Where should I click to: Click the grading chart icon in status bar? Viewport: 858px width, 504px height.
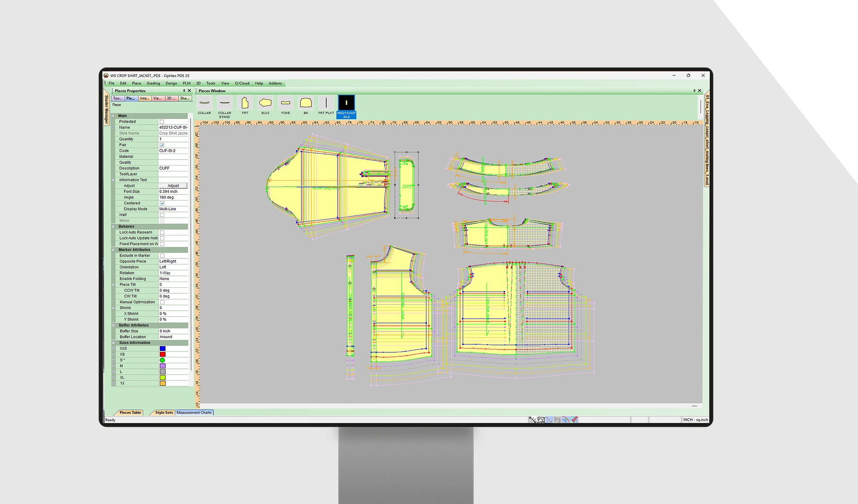click(574, 419)
